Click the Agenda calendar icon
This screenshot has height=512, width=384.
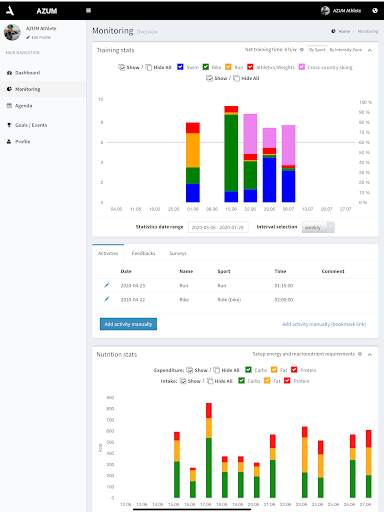[x=9, y=106]
